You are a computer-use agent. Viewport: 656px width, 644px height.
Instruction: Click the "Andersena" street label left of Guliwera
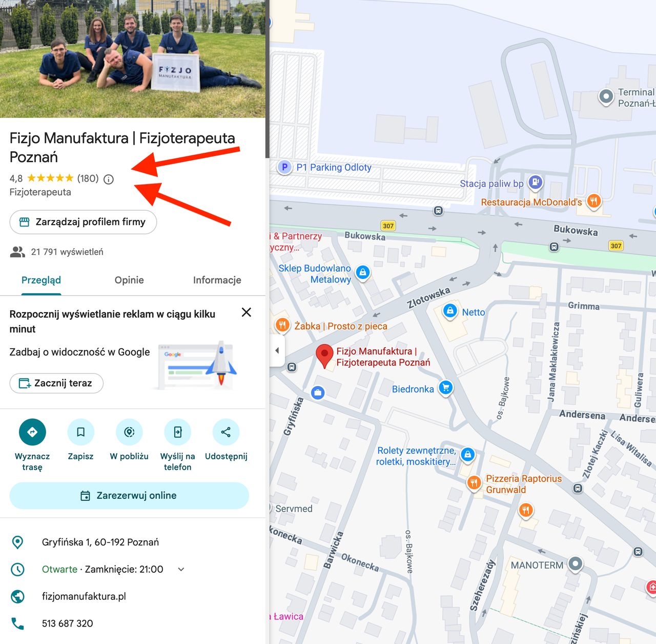pyautogui.click(x=582, y=415)
